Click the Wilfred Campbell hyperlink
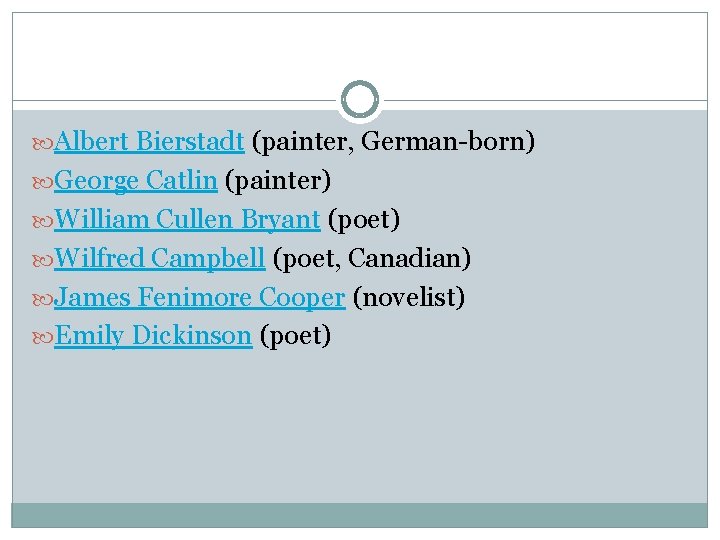This screenshot has height=540, width=720. point(160,258)
